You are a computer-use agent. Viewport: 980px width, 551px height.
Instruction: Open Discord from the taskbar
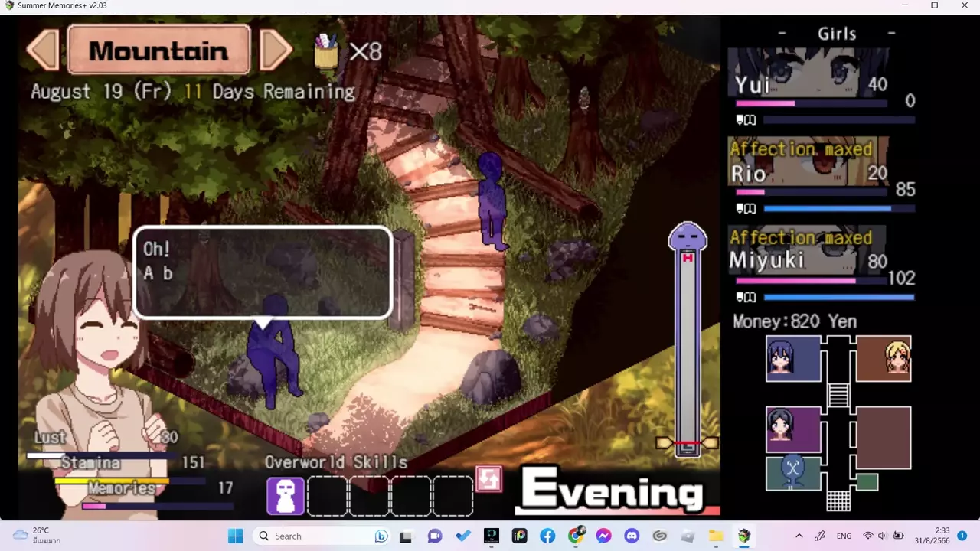pyautogui.click(x=631, y=536)
